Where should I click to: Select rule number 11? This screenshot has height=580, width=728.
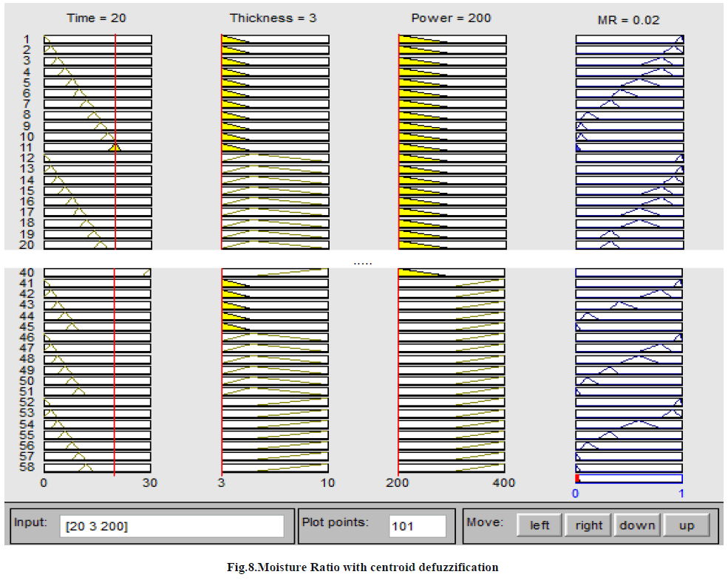pyautogui.click(x=27, y=148)
